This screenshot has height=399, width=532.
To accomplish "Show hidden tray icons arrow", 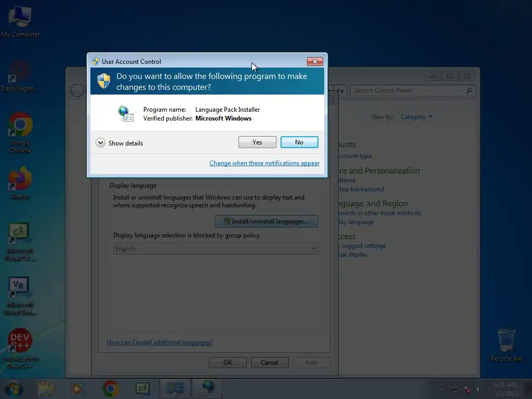I will pyautogui.click(x=442, y=389).
